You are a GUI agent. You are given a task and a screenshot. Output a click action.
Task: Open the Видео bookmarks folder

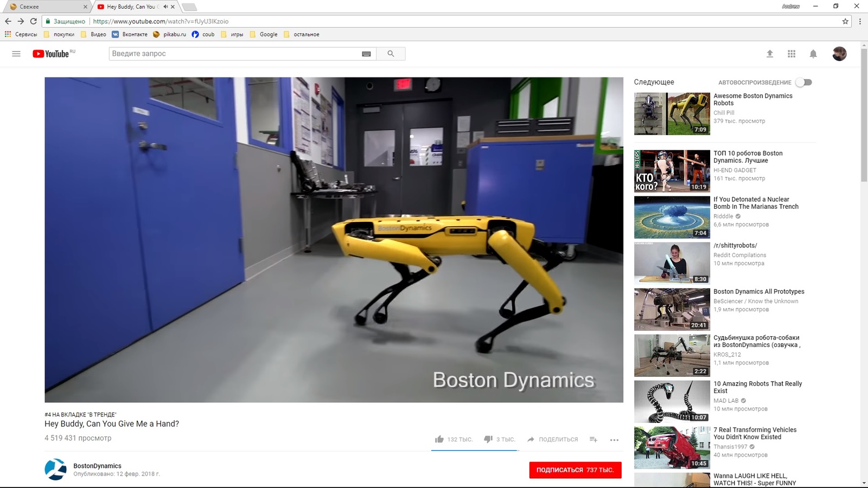click(x=93, y=34)
